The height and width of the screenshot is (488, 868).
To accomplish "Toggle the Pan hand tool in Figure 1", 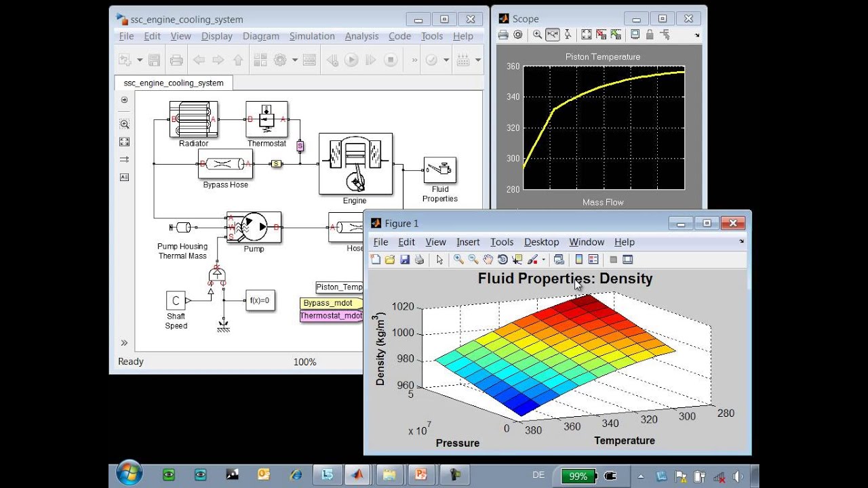I will pyautogui.click(x=488, y=260).
